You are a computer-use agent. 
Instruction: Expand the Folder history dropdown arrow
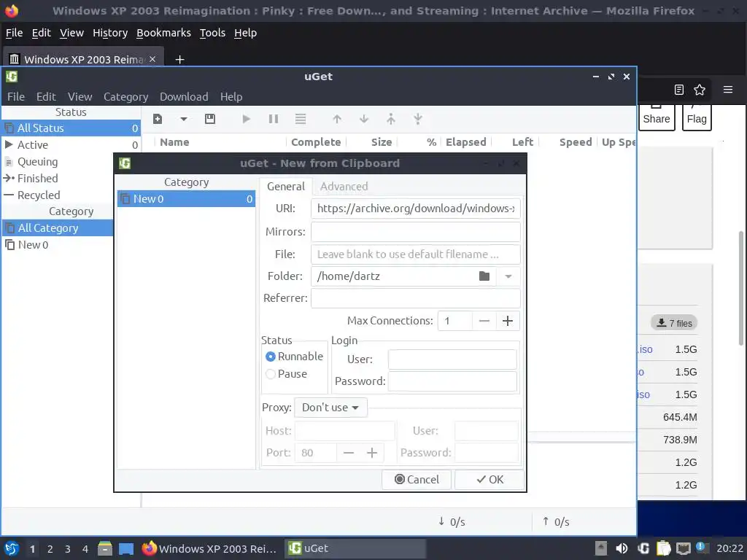[x=508, y=276]
